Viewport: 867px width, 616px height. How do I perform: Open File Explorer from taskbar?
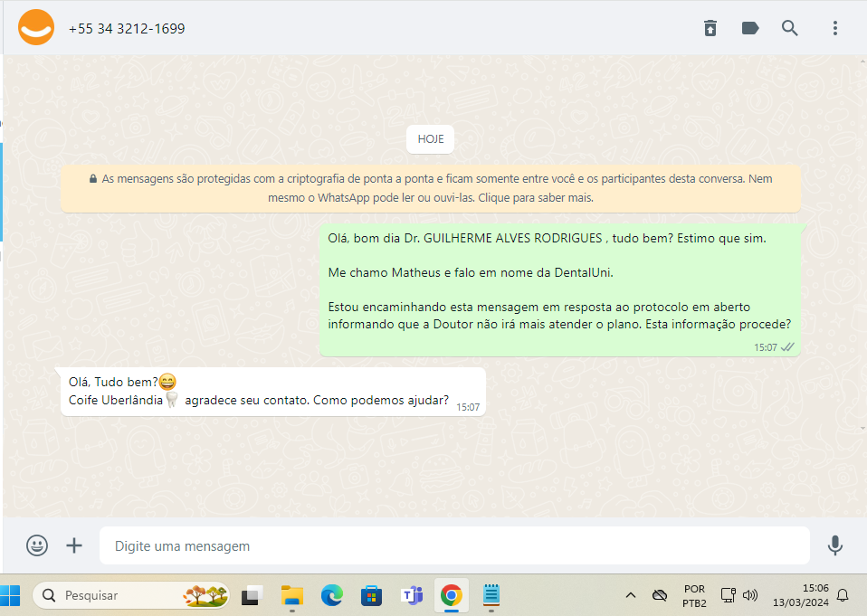tap(291, 595)
